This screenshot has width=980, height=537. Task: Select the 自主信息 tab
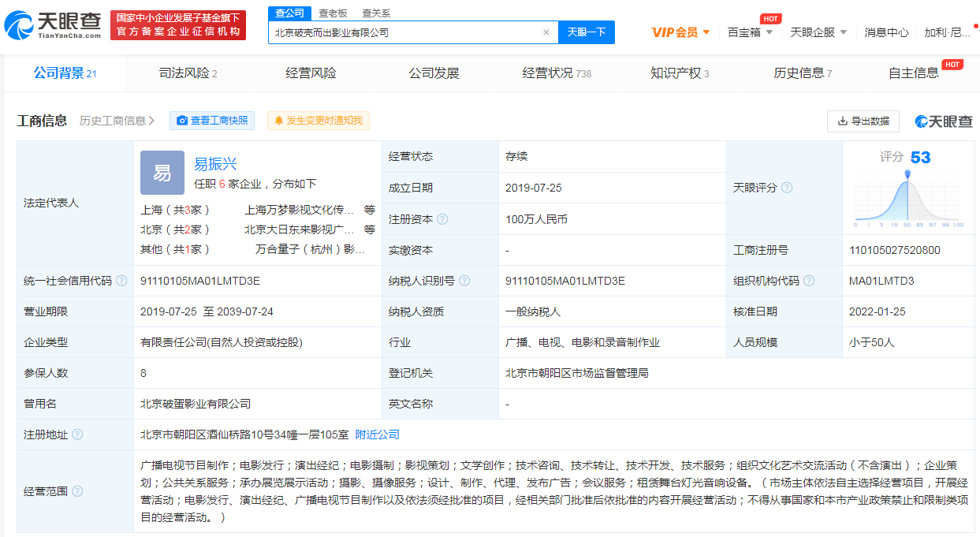pos(914,73)
